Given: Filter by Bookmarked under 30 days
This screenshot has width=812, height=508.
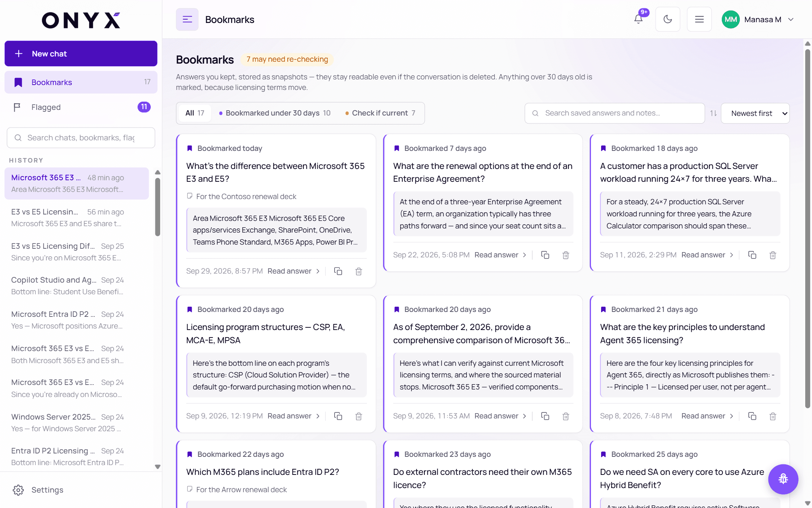Looking at the screenshot, I should (x=275, y=113).
